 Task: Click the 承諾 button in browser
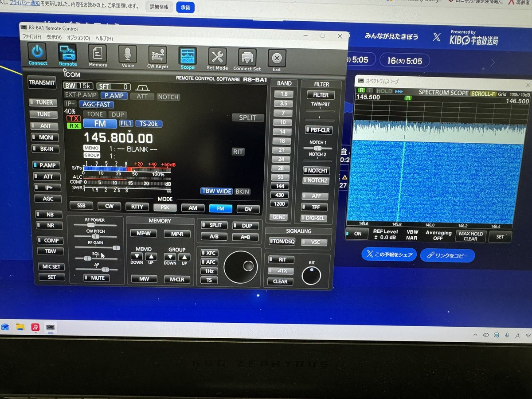click(x=185, y=8)
